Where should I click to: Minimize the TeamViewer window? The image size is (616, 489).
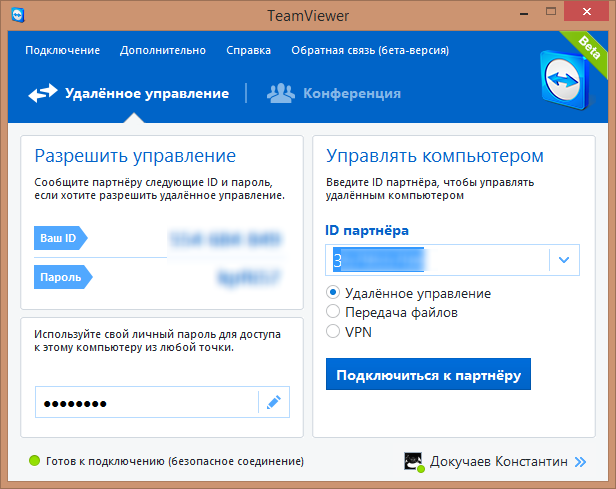tap(524, 13)
